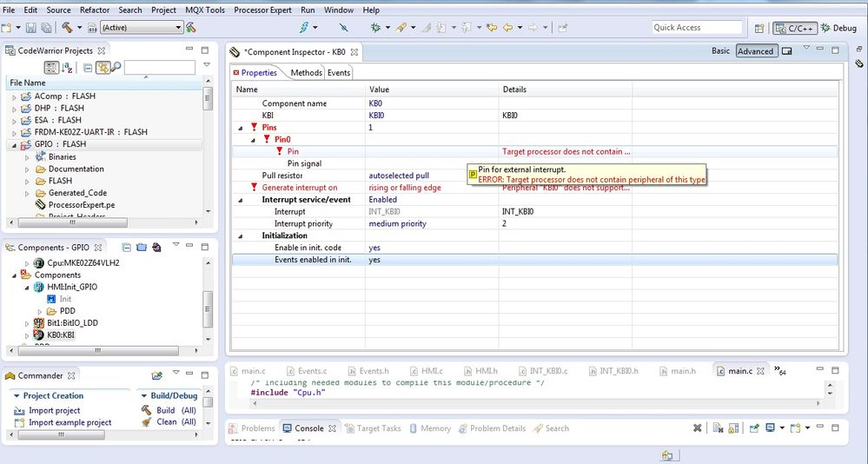This screenshot has height=464, width=868.
Task: Switch to the Debug perspective
Action: click(838, 28)
